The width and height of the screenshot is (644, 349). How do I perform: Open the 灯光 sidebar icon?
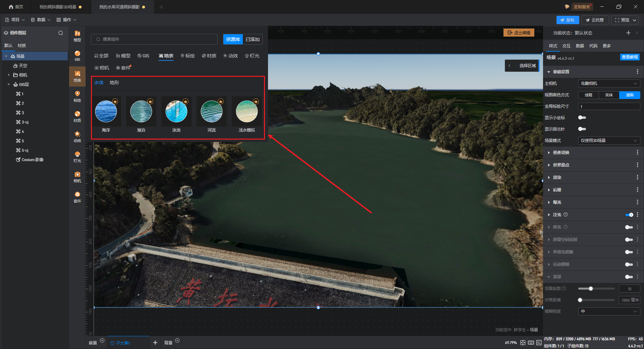(77, 157)
